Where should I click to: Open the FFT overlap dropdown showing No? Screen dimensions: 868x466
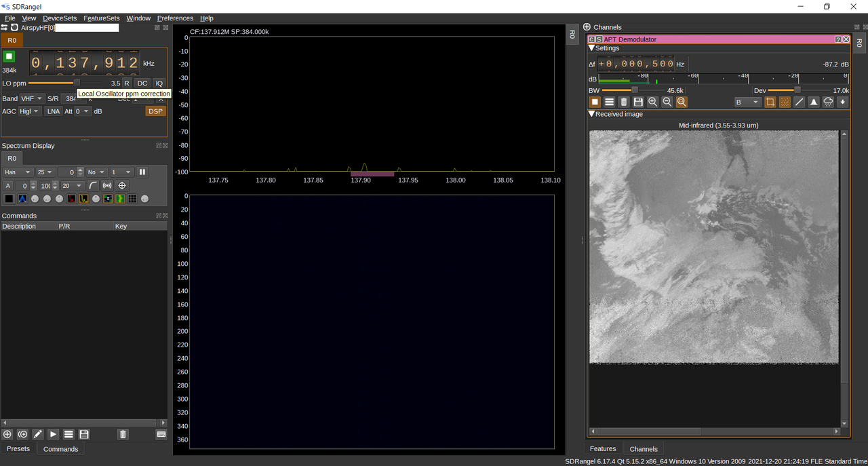(x=96, y=172)
